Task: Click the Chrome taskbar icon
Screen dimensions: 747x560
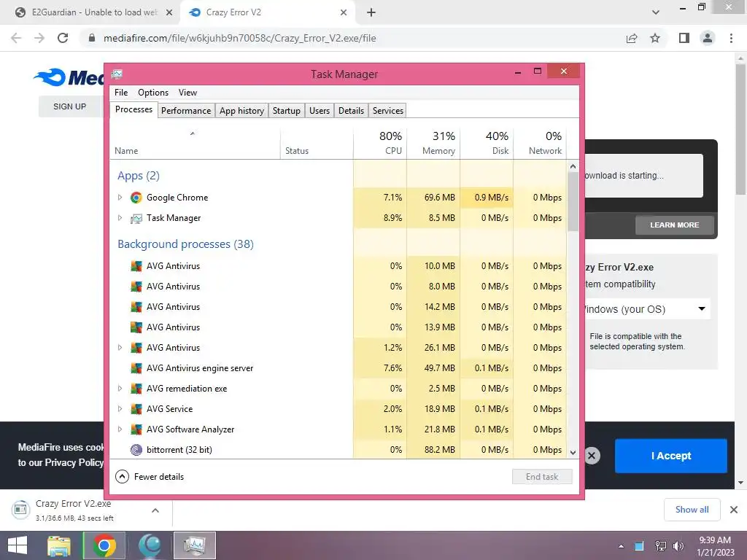Action: [104, 545]
